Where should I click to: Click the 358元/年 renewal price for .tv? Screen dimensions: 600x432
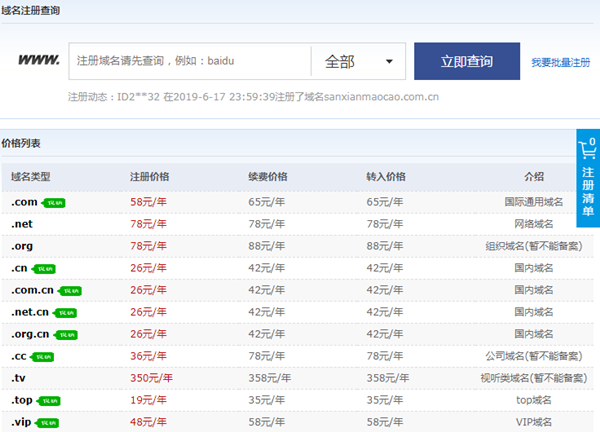(x=270, y=378)
